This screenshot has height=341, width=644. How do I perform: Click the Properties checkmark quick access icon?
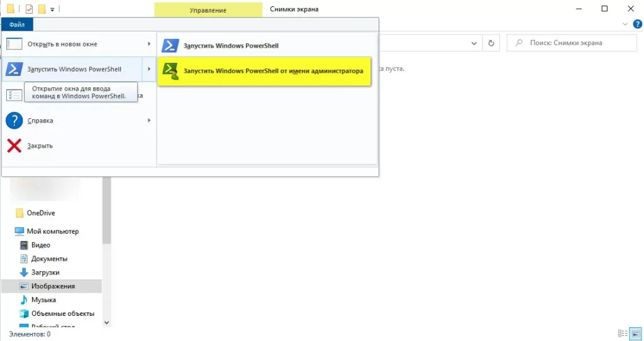(x=29, y=9)
